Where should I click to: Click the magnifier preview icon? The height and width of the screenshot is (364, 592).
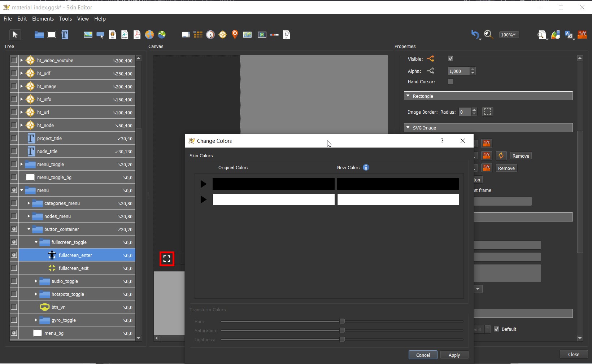coord(489,35)
